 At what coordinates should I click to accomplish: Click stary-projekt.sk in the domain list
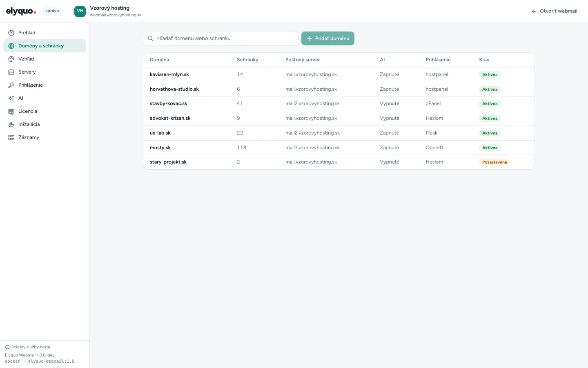pyautogui.click(x=168, y=162)
